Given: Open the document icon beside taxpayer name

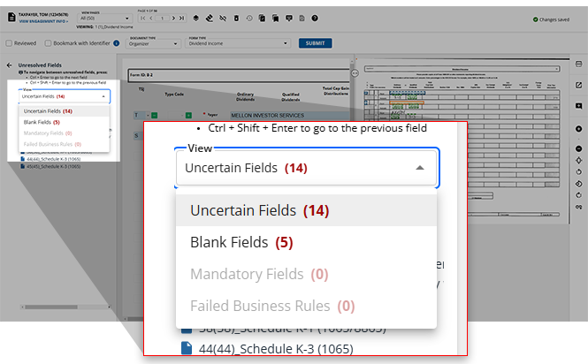Looking at the screenshot, I should coord(11,17).
